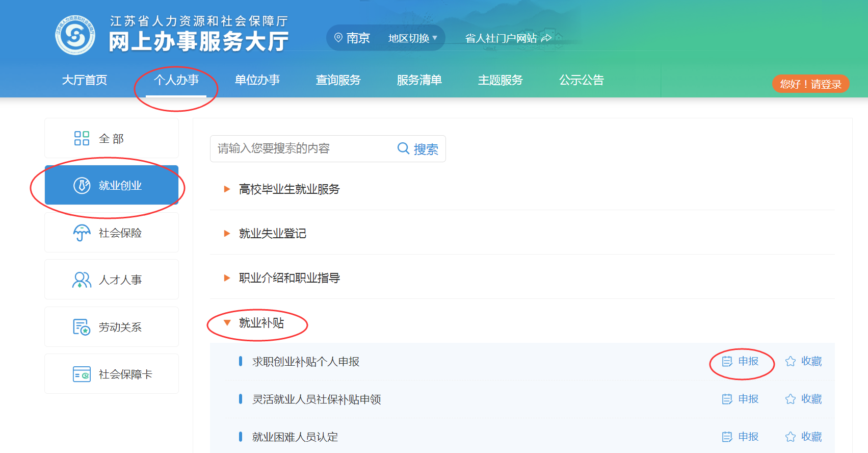This screenshot has width=868, height=453.
Task: Click the magnifier search icon
Action: coord(403,148)
